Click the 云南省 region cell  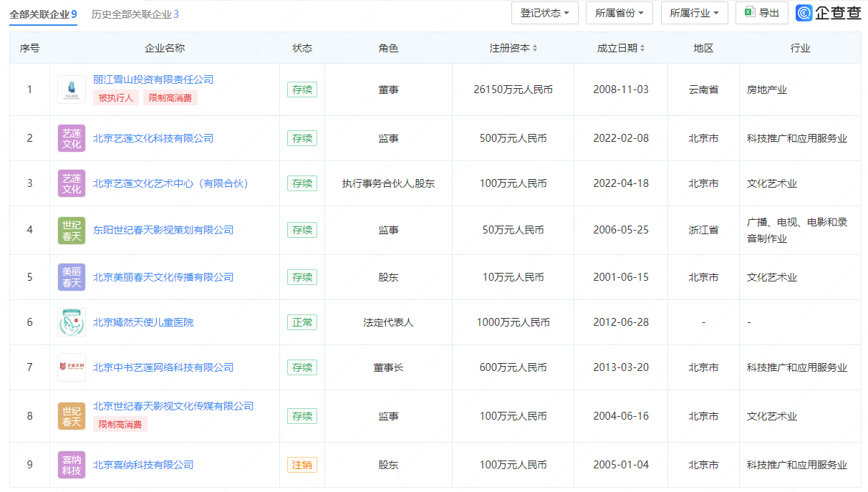(x=703, y=90)
